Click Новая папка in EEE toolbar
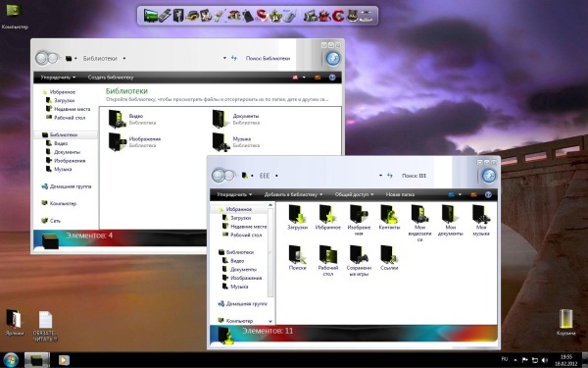Screen dimensions: 588x368 tap(400, 194)
